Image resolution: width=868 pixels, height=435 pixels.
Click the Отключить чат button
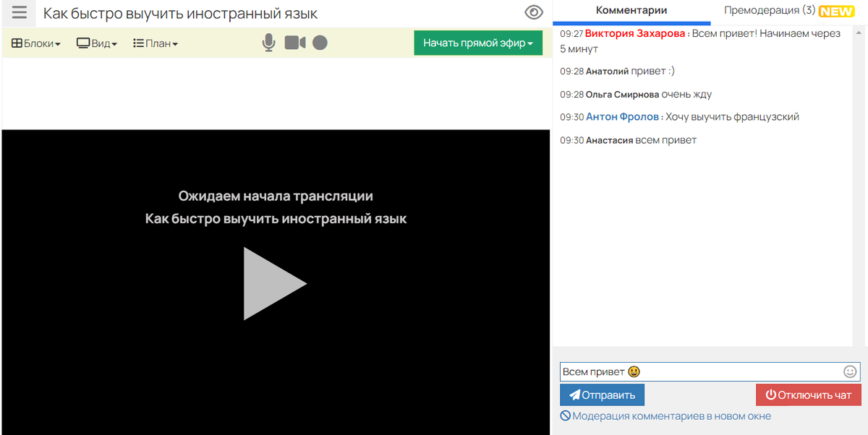tap(809, 395)
